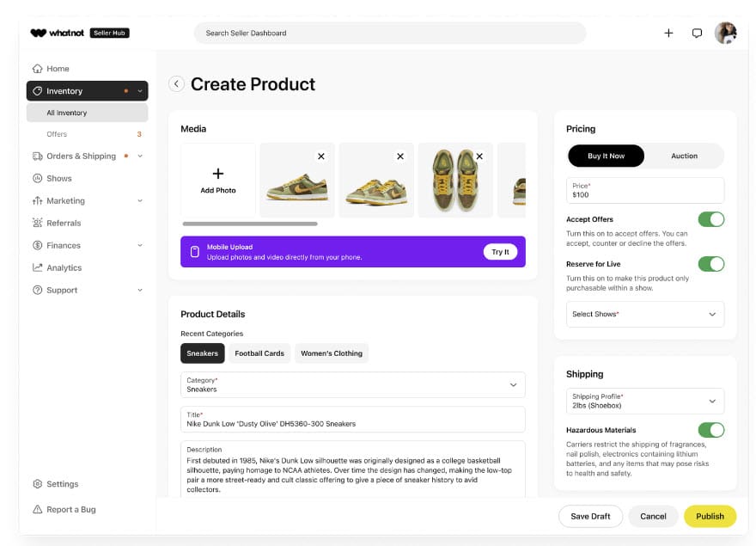Expand the Shipping Profile dropdown
This screenshot has width=756, height=546.
pos(645,401)
